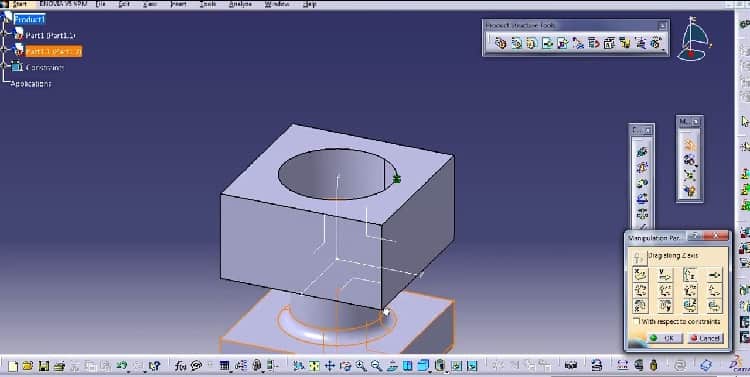Image resolution: width=750 pixels, height=377 pixels.
Task: Close Product Structure Tools toolbar
Action: (662, 25)
